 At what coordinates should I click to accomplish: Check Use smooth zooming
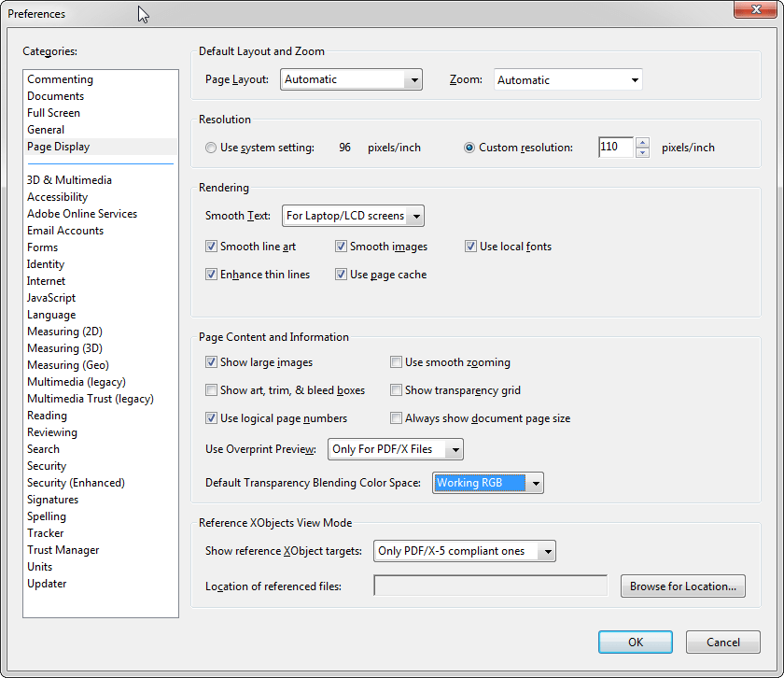(396, 362)
